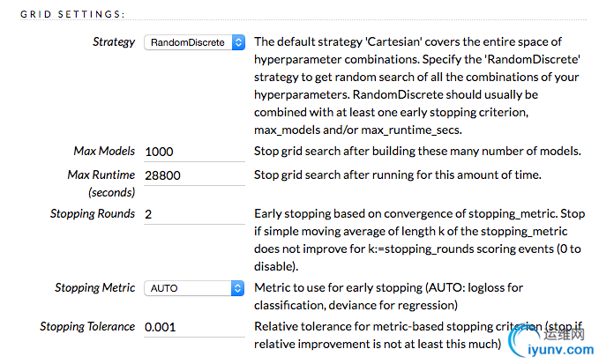Screen dimensions: 599x364
Task: Click the iyunv.com watermark logo
Action: pos(550,339)
